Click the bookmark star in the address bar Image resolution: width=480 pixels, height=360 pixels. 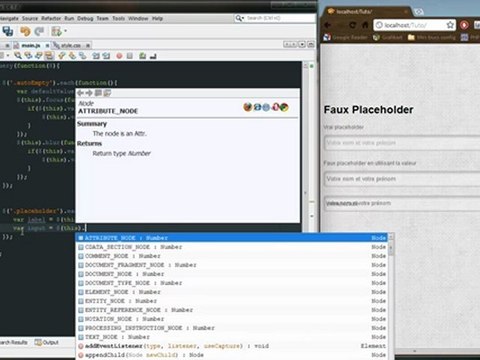(450, 25)
